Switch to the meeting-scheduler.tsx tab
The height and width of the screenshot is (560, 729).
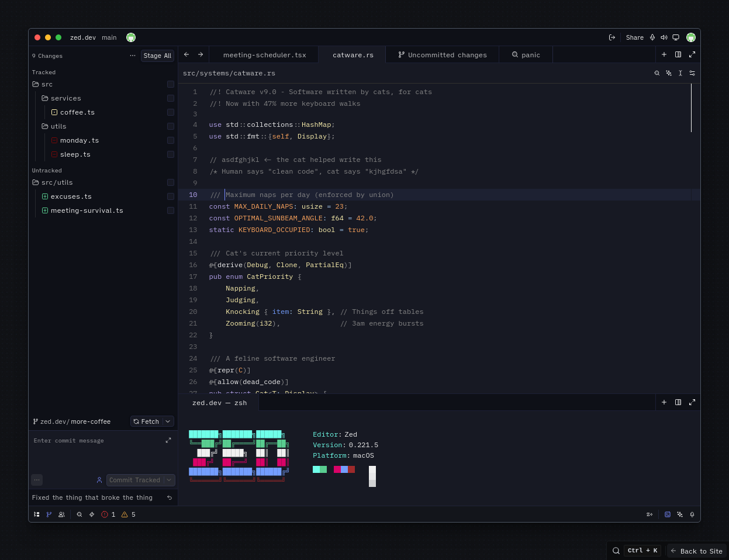(x=264, y=54)
